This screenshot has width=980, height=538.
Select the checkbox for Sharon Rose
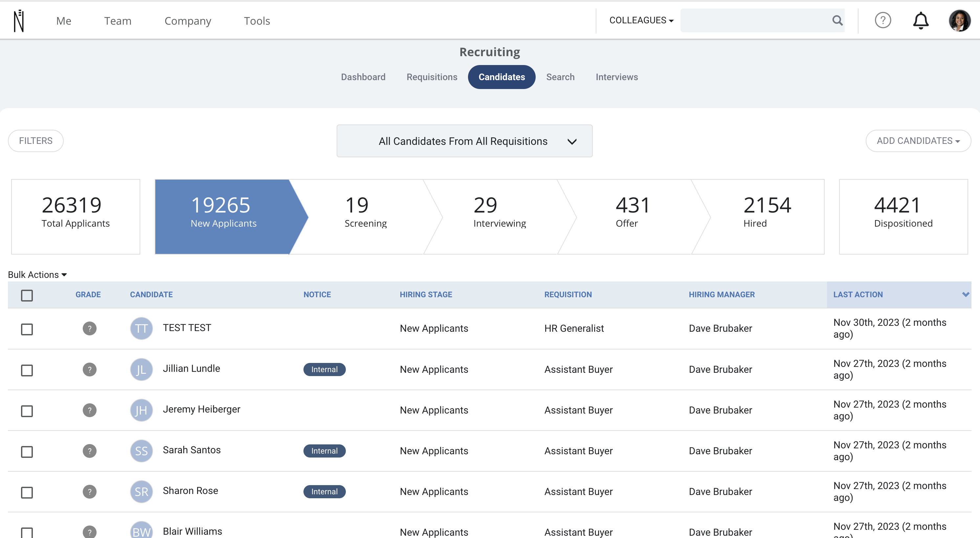[x=27, y=492]
